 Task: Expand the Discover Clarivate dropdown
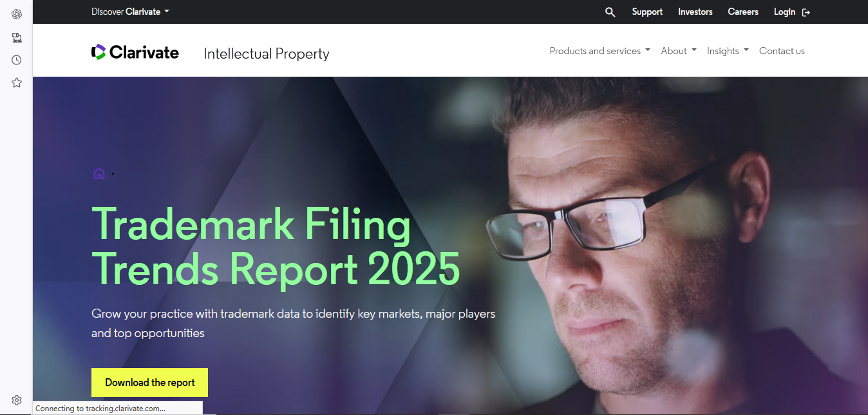click(130, 12)
